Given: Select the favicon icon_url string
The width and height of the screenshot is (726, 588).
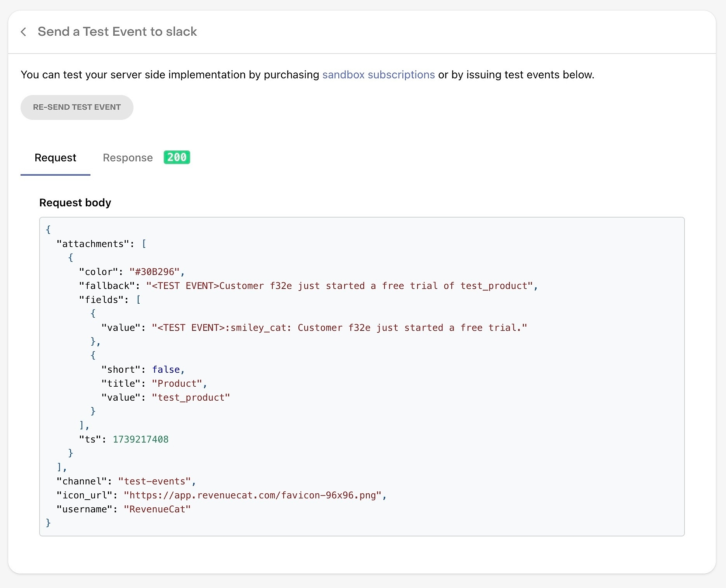Looking at the screenshot, I should coord(253,495).
